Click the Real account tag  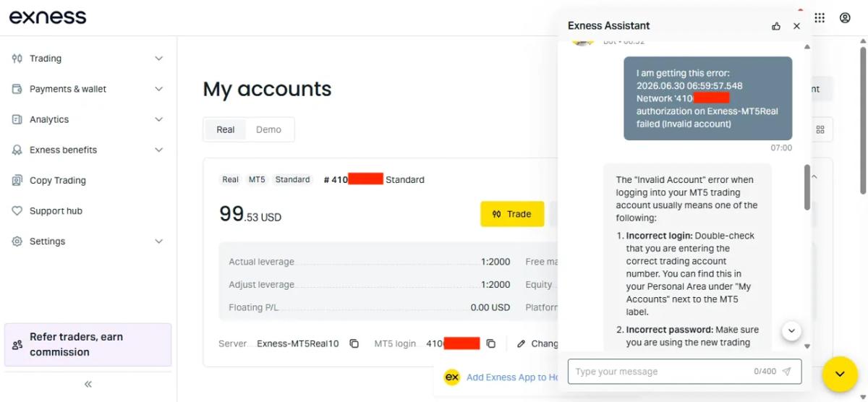pos(230,179)
